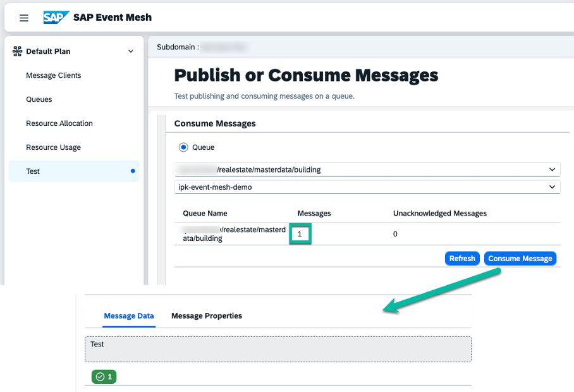Image resolution: width=574 pixels, height=392 pixels.
Task: Click the Consume Message button
Action: 520,259
